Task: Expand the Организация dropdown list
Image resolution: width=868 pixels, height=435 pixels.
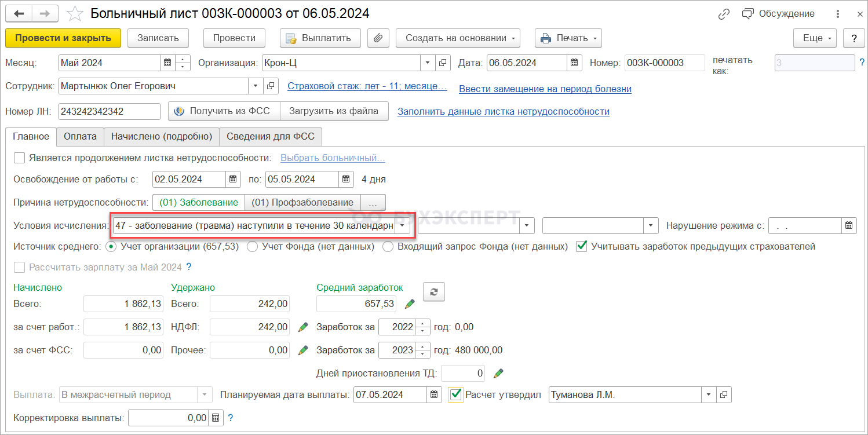Action: coord(428,63)
